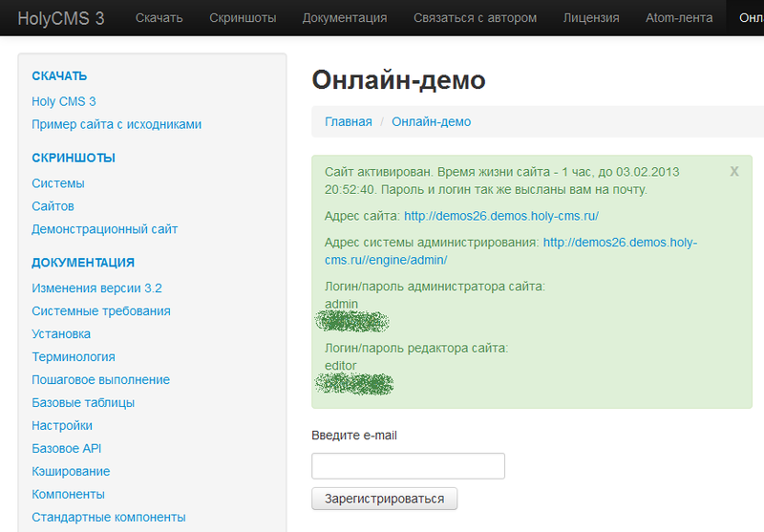Open Компоненты documentation link
This screenshot has width=764, height=532.
68,494
